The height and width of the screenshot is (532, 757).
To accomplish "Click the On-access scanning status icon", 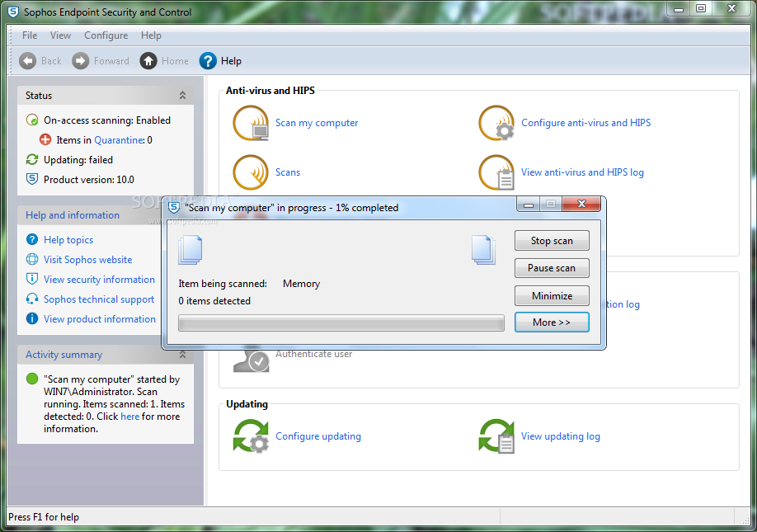I will pyautogui.click(x=32, y=120).
